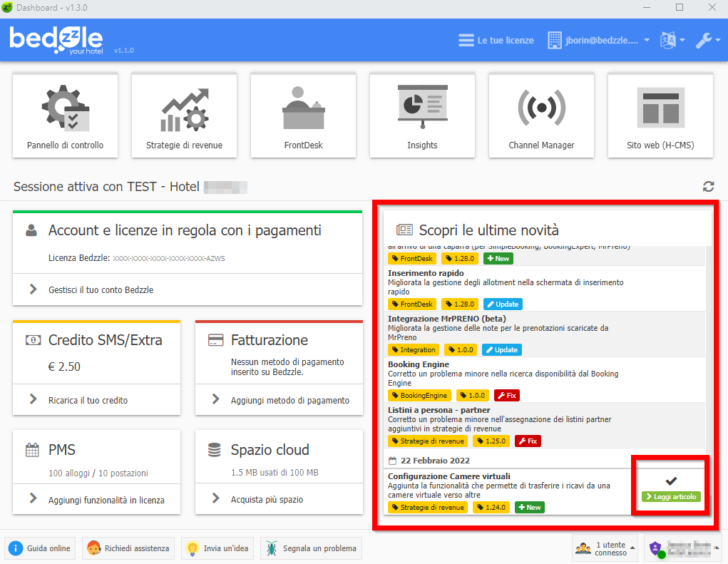This screenshot has width=728, height=564.
Task: Click the Integration category tag
Action: tap(414, 349)
